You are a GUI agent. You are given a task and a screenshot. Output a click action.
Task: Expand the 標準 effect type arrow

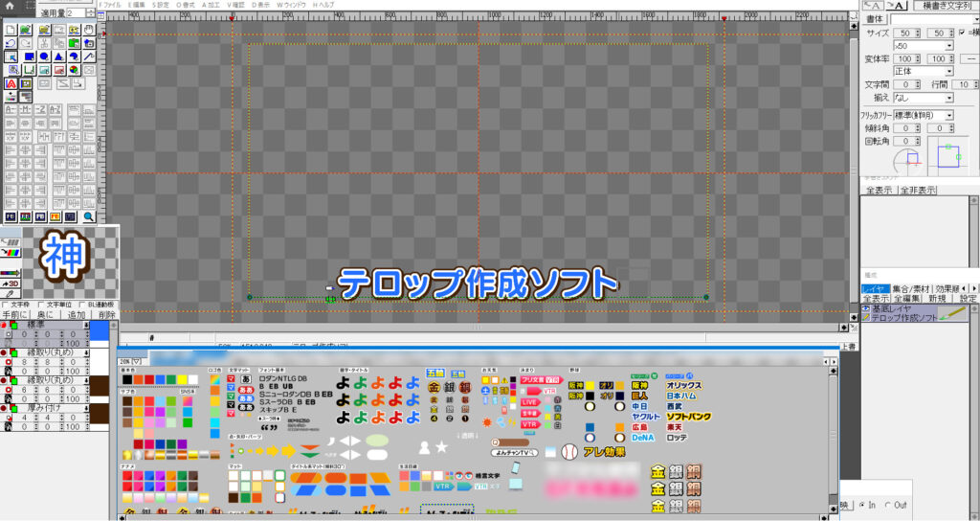click(x=86, y=326)
